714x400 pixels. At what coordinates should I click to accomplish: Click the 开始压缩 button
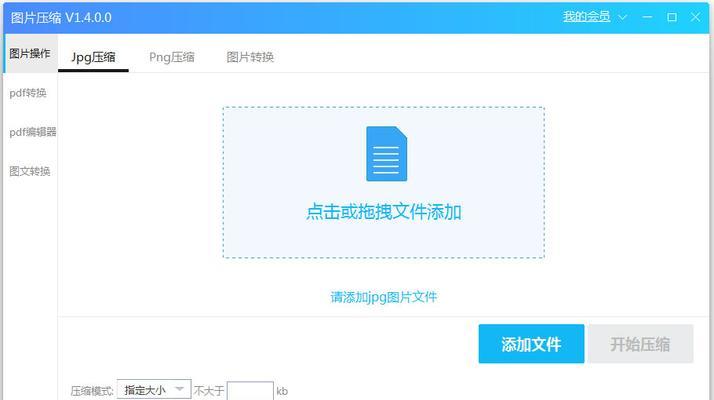tap(640, 344)
